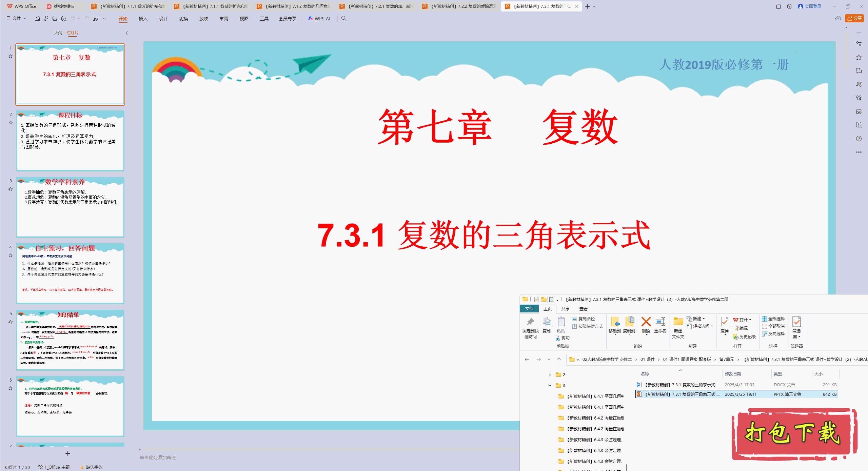868x471 pixels.
Task: Toggle the star on slide 4 thumbnail
Action: click(10, 255)
